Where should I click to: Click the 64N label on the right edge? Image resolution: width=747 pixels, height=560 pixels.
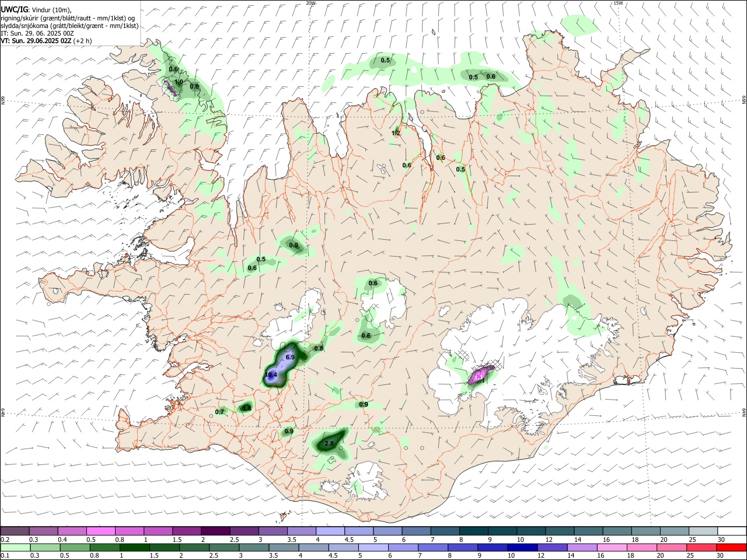744,412
